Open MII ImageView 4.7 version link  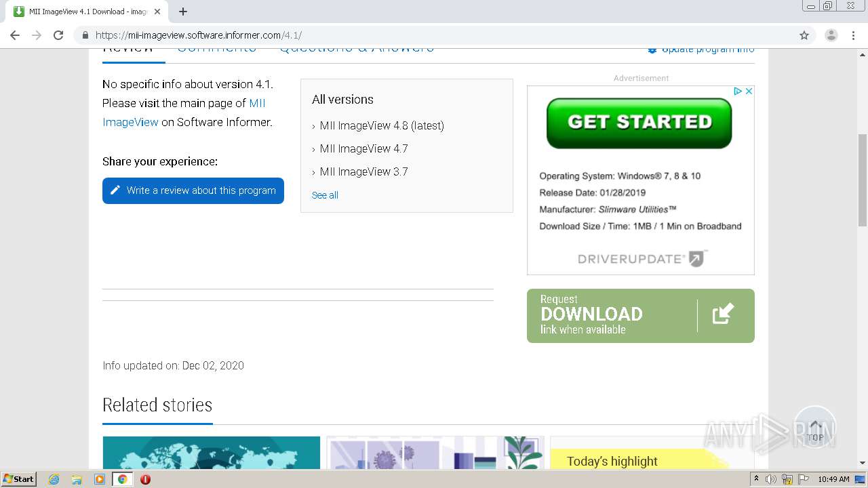tap(363, 148)
